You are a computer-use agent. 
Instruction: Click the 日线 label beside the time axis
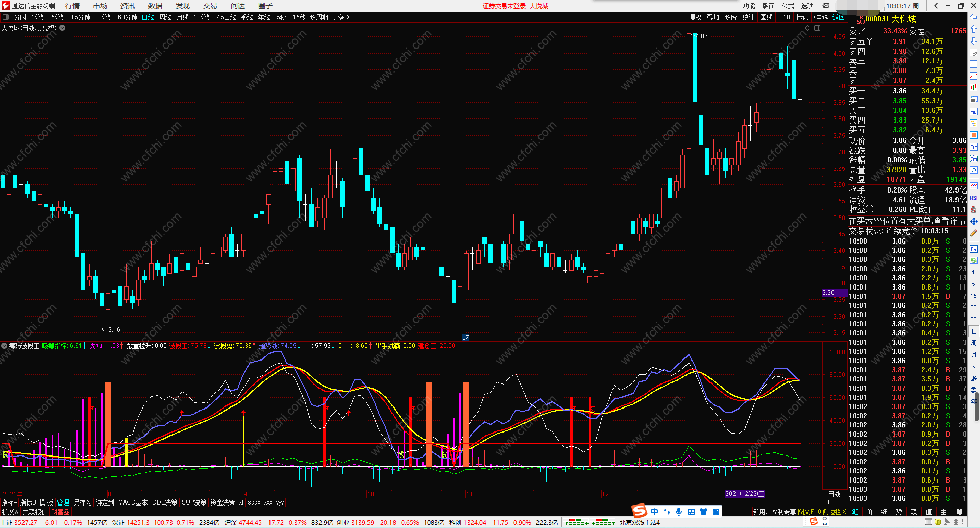(x=835, y=494)
